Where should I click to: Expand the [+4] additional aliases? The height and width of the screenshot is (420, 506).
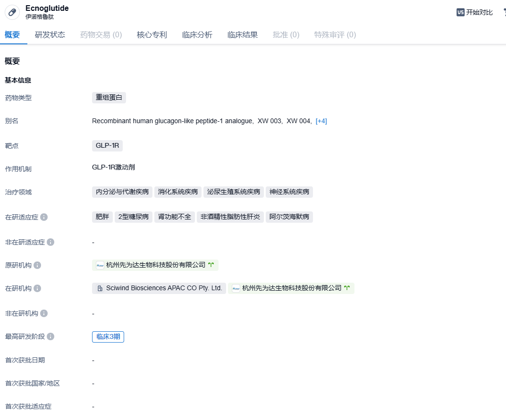click(321, 121)
